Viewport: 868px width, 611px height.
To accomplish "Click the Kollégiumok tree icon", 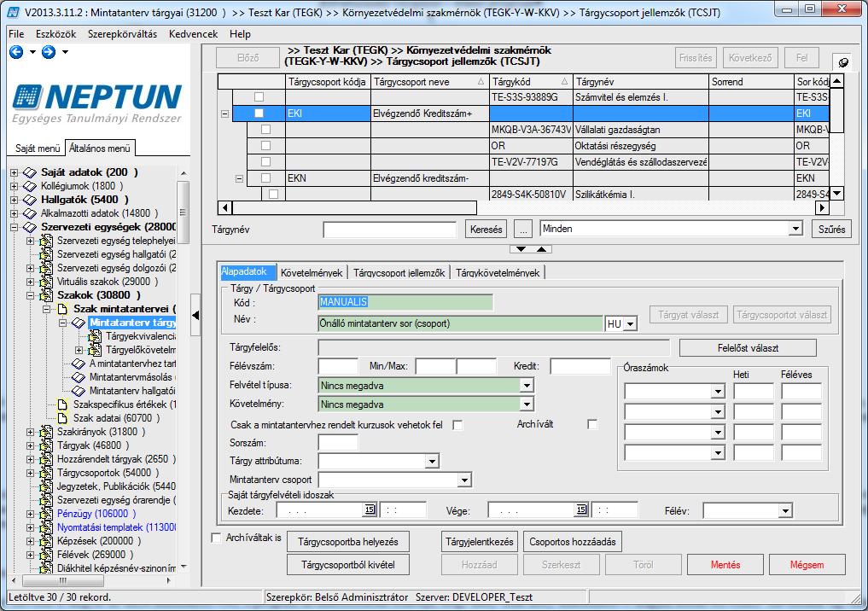I will (x=29, y=186).
